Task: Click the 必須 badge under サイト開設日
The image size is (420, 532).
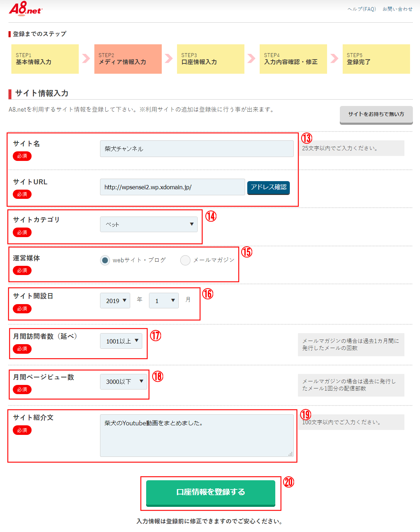Action: click(x=22, y=309)
